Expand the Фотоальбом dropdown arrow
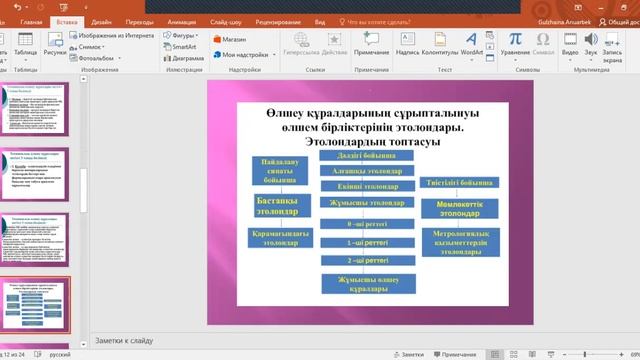 point(120,58)
